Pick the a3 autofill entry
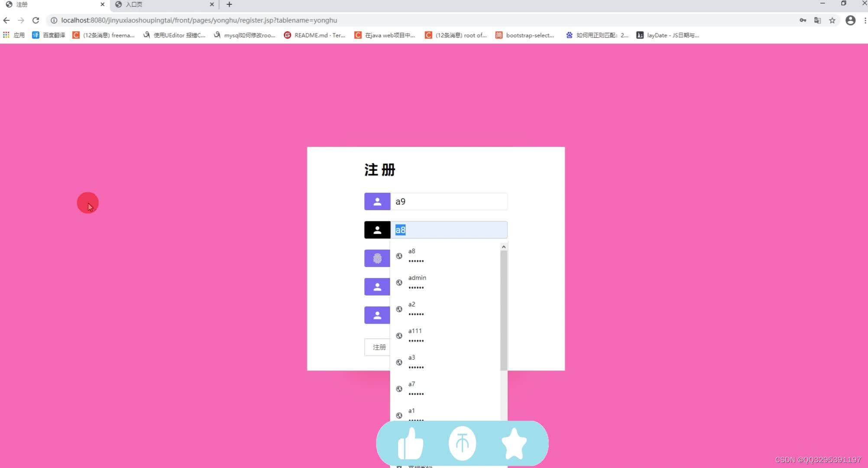The height and width of the screenshot is (468, 868). (x=445, y=362)
